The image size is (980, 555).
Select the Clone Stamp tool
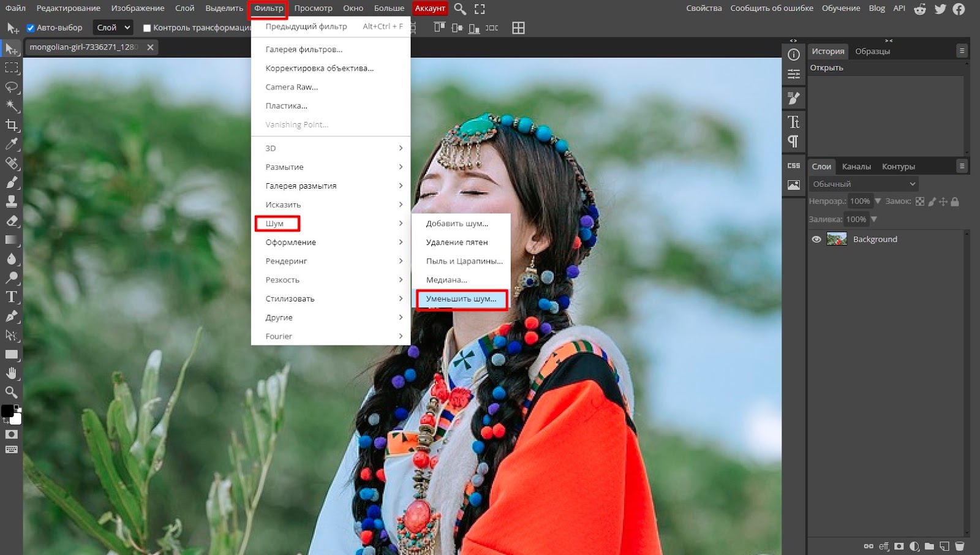[11, 200]
